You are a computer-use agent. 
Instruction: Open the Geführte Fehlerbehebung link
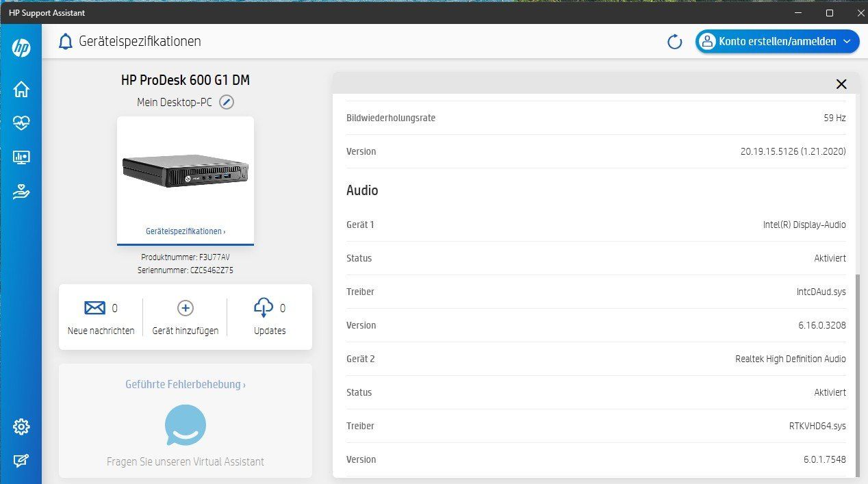coord(186,385)
